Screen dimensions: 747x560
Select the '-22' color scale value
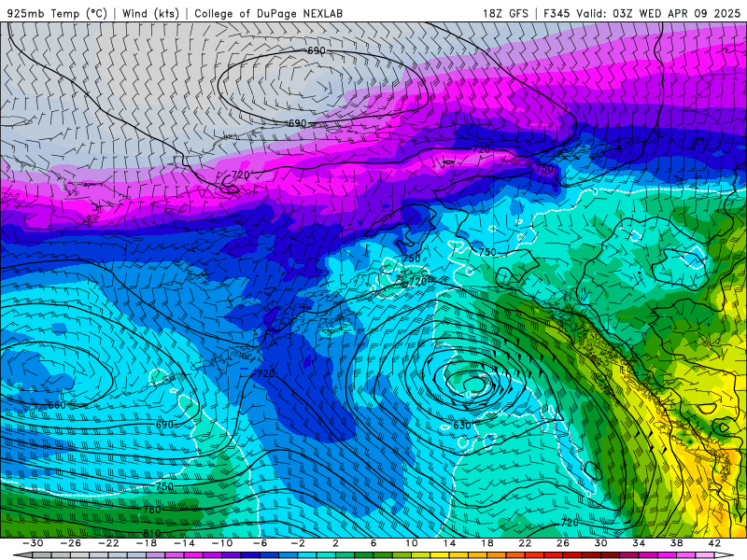coord(108,543)
